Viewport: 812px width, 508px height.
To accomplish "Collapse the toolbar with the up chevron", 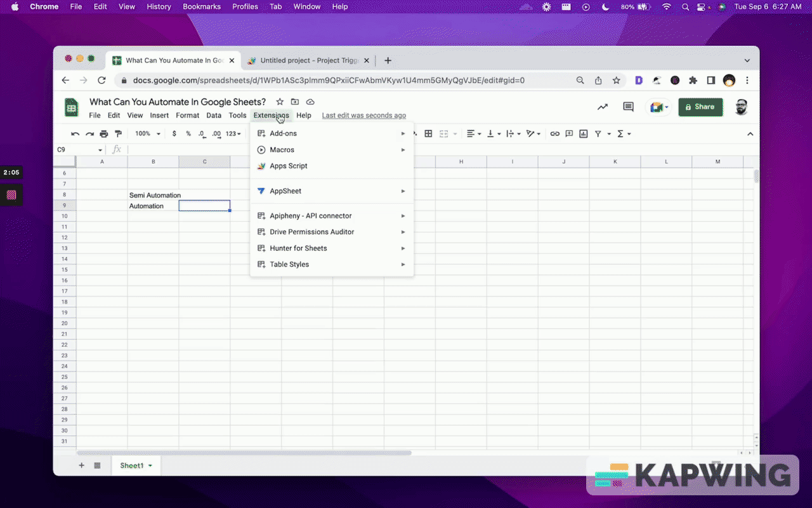I will [x=750, y=134].
